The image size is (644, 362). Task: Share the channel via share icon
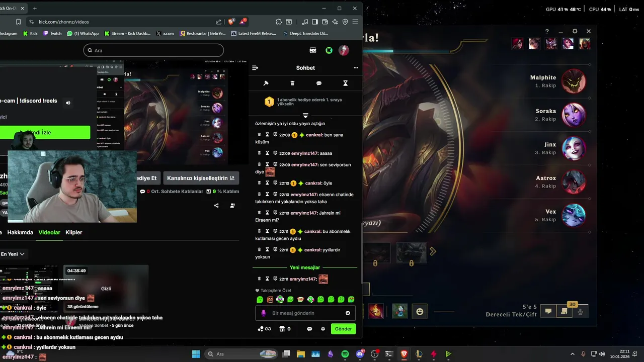(216, 206)
